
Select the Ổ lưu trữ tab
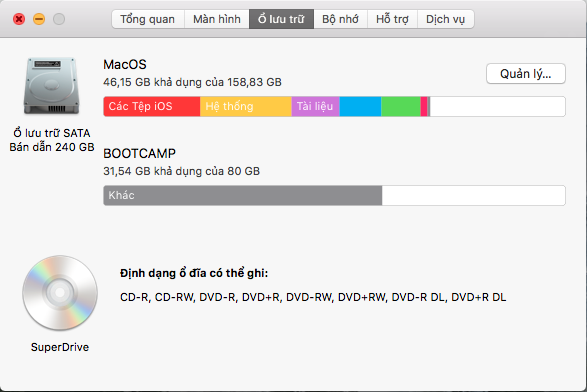coord(281,19)
